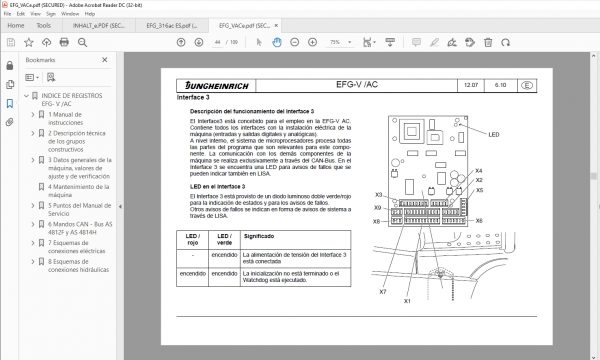Screen dimensions: 600x360
Task: Add a comment sticky note icon
Action: [416, 42]
